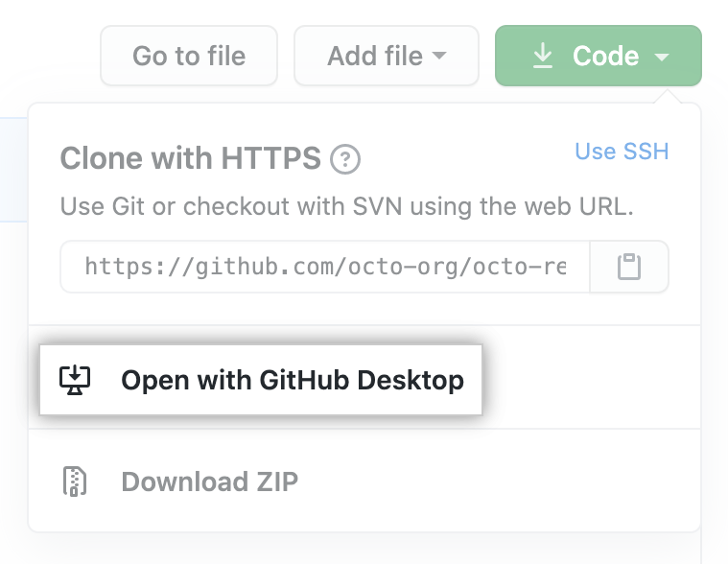Click the Go to file button
The width and height of the screenshot is (728, 564).
pyautogui.click(x=189, y=56)
